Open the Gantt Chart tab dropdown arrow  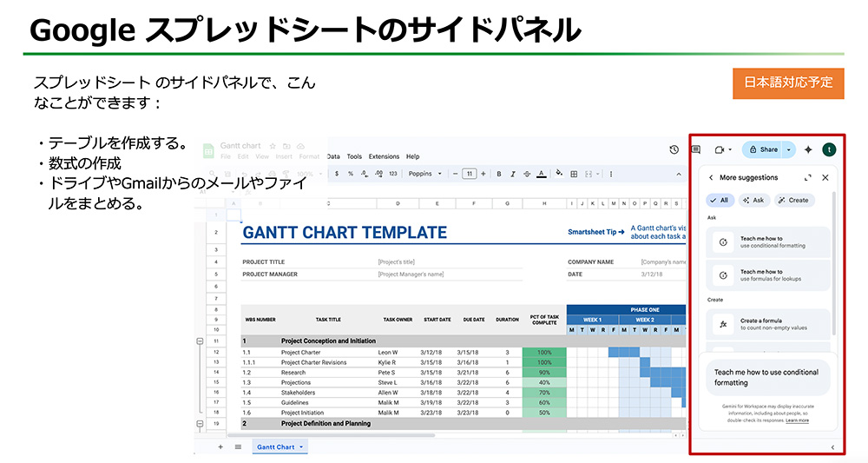(x=301, y=447)
